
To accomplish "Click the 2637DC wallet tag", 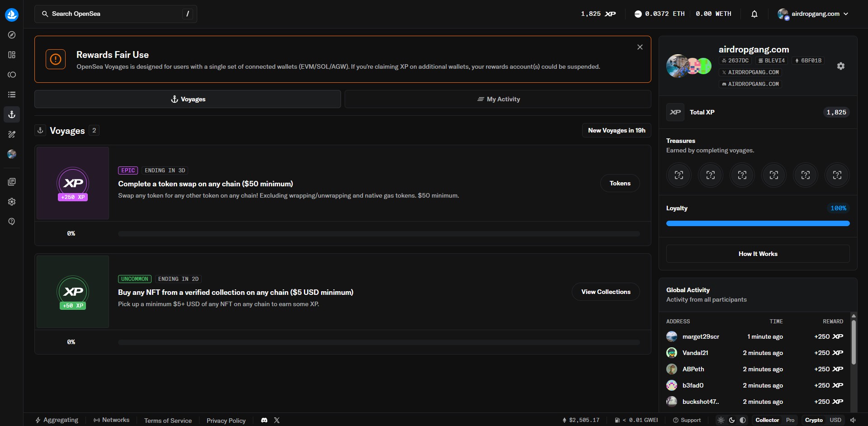I will (735, 61).
